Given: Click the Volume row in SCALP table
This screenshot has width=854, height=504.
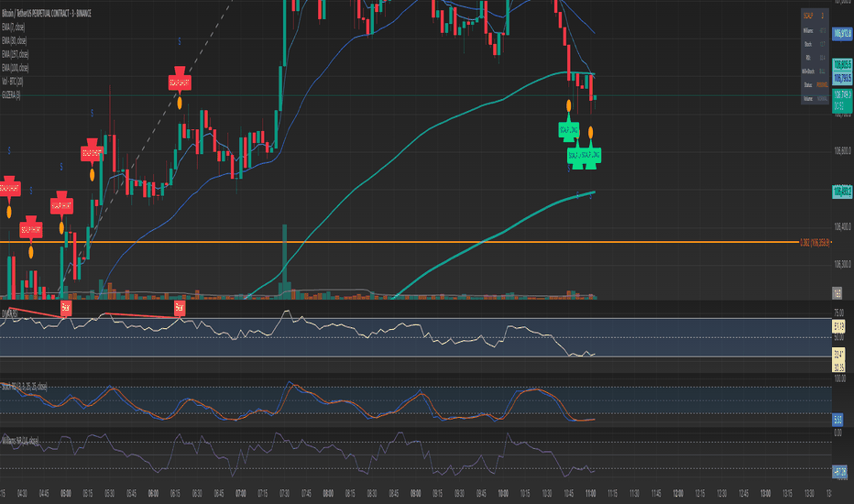Looking at the screenshot, I should click(x=816, y=99).
